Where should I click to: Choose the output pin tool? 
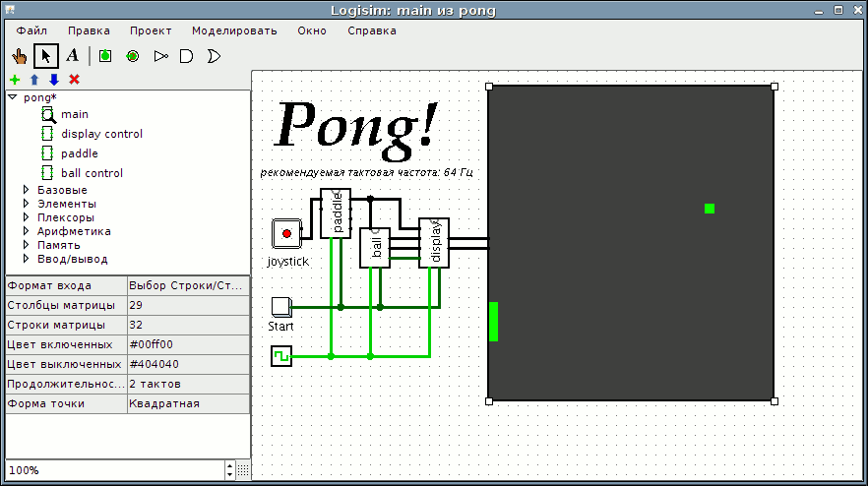click(x=132, y=56)
